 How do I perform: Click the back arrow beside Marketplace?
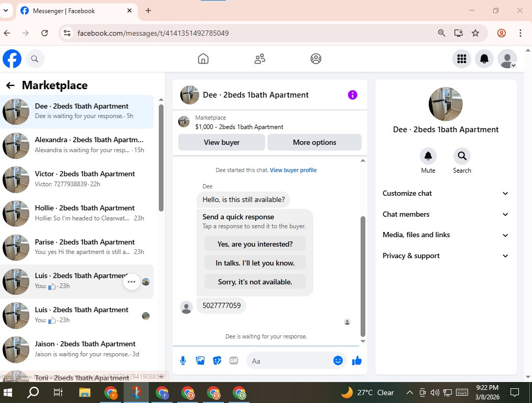(10, 86)
